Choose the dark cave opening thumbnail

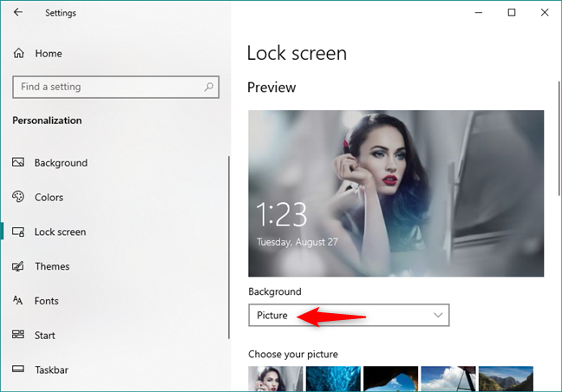point(390,379)
